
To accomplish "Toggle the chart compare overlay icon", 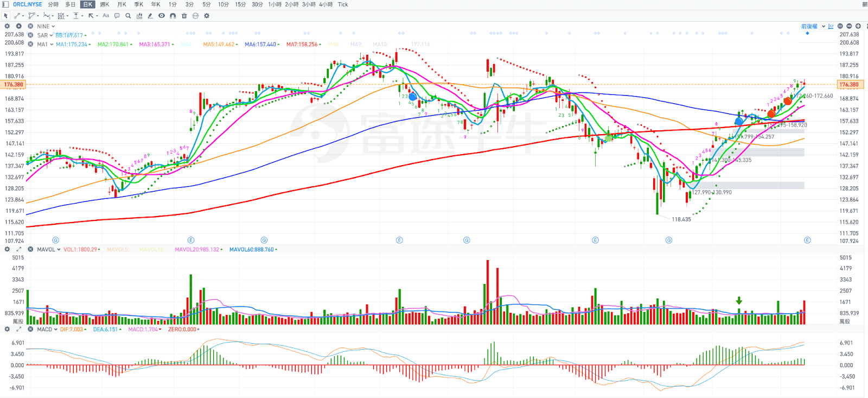I will [x=831, y=26].
